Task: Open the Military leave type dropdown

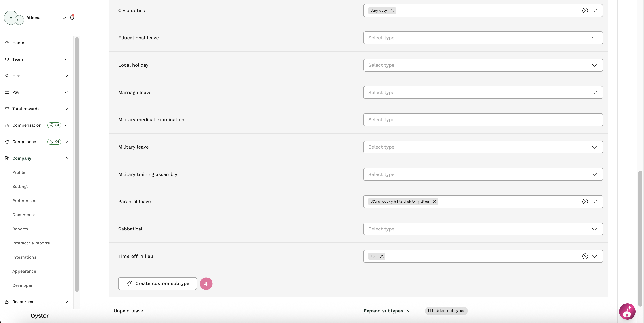Action: (x=483, y=147)
